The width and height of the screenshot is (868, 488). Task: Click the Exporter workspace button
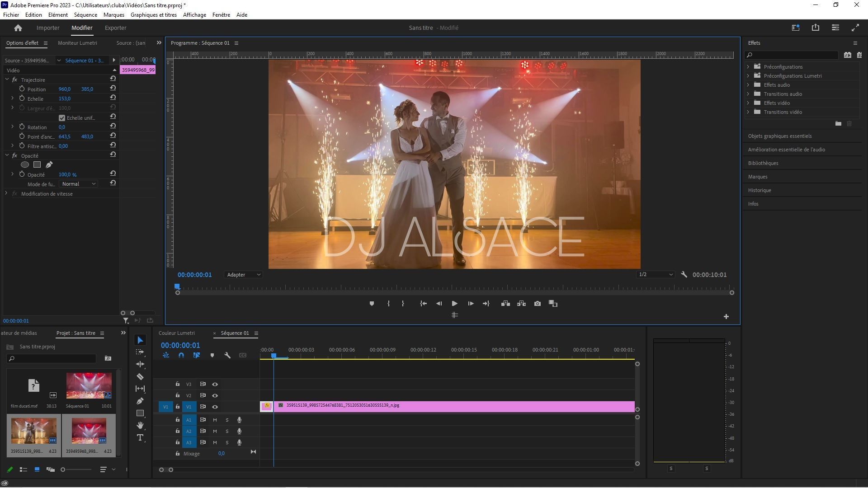pos(115,28)
